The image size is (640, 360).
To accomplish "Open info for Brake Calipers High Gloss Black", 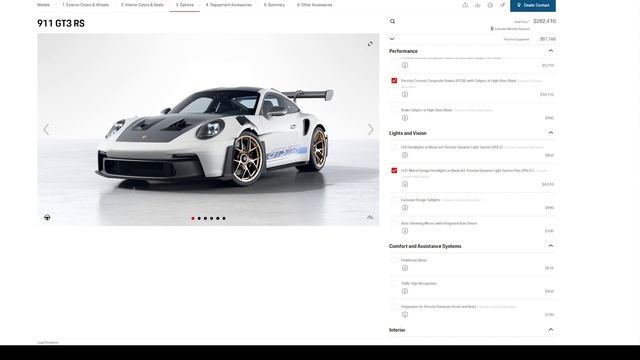I will pyautogui.click(x=405, y=118).
